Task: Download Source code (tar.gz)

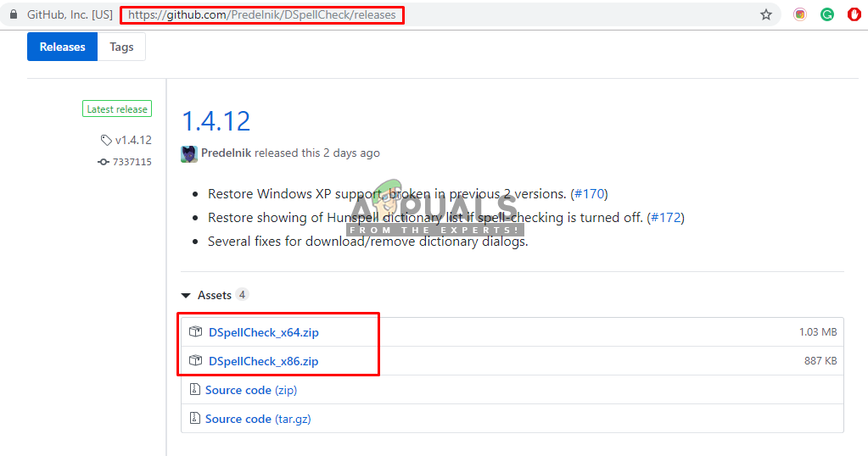Action: click(x=258, y=419)
